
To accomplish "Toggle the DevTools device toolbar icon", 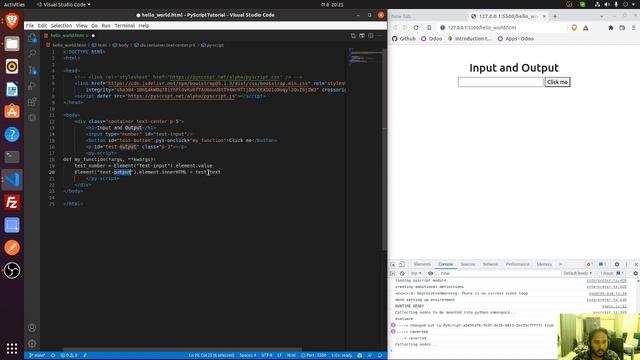I will [402, 264].
